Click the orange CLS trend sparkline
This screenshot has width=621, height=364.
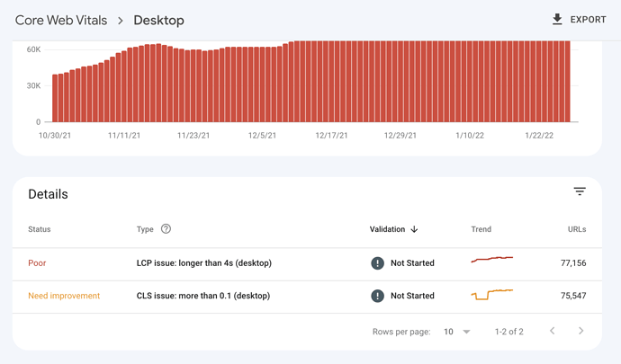click(492, 295)
